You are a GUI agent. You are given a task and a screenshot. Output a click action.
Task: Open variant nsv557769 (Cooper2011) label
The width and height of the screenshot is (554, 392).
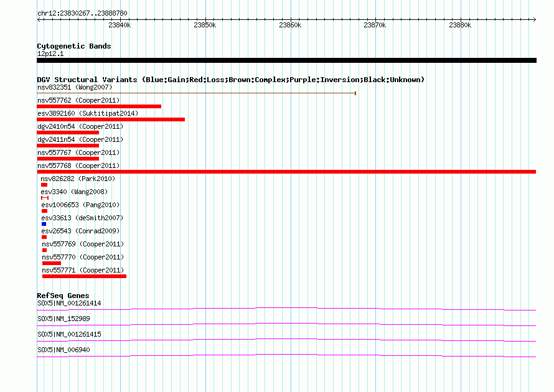coord(83,244)
